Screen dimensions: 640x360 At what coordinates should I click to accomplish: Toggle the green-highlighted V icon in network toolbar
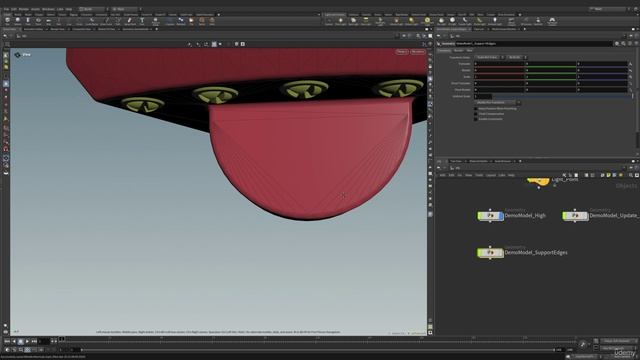[x=608, y=175]
